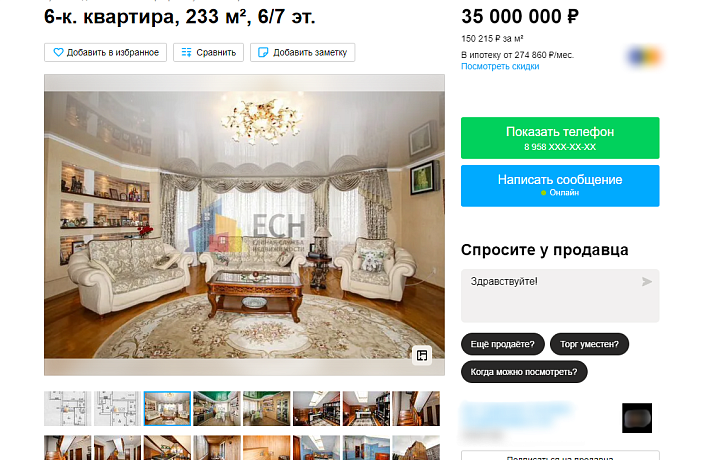Click the heart icon to add to favorites

(58, 52)
